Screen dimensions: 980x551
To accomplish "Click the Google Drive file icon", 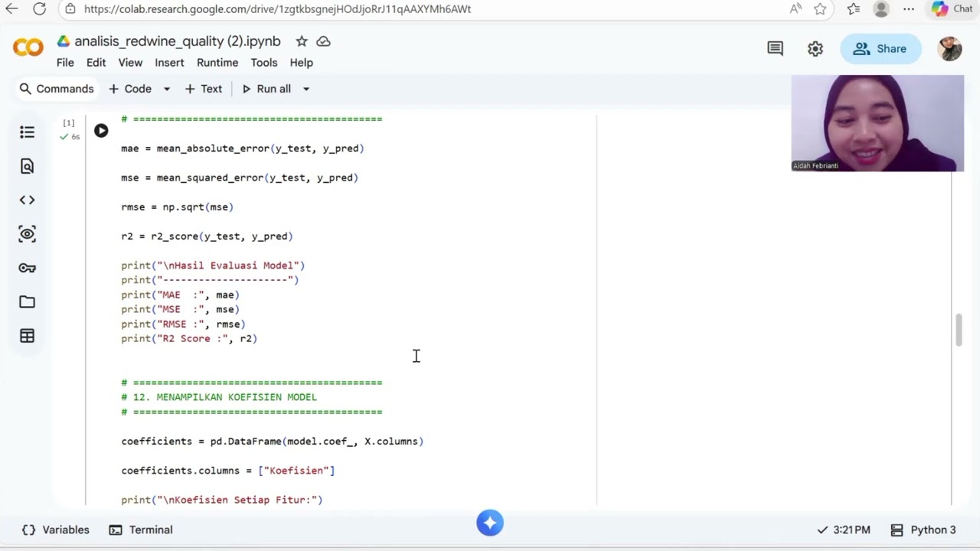I will point(64,41).
